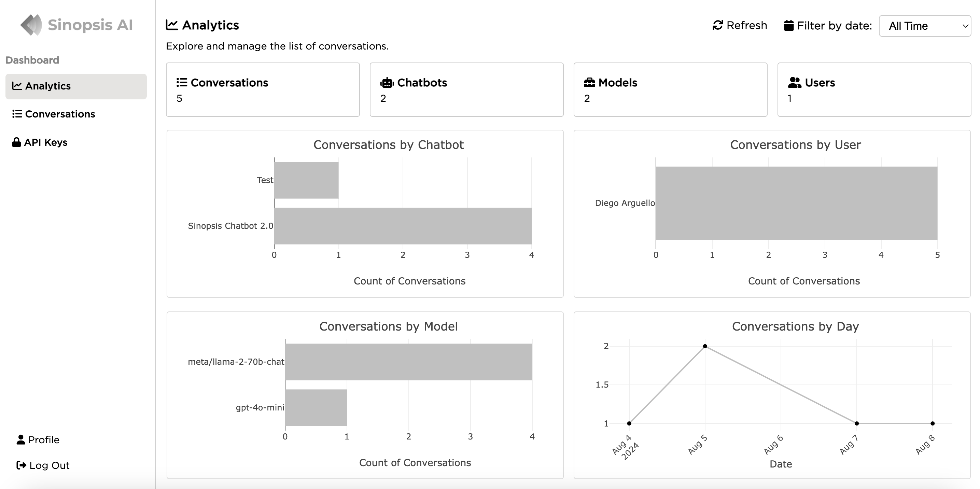Click the Sinopsis AI logo icon
Image resolution: width=980 pixels, height=489 pixels.
tap(31, 25)
